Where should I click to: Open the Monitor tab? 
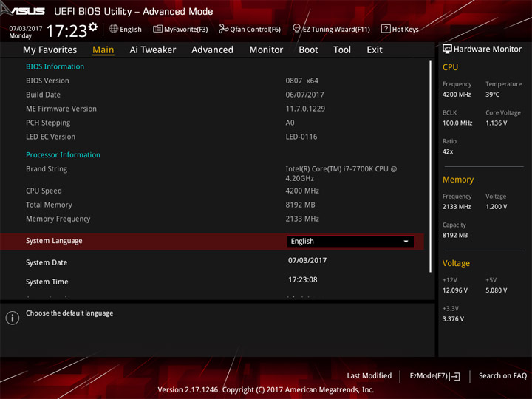pos(266,50)
